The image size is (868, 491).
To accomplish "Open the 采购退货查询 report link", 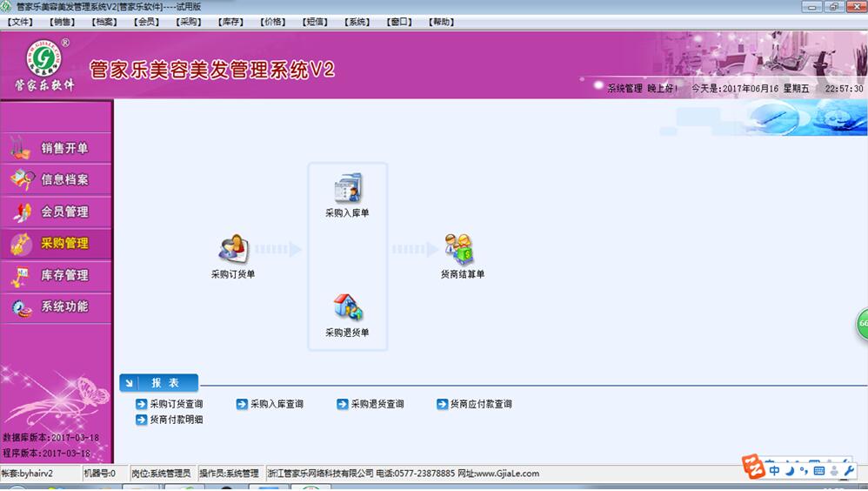I will 371,404.
